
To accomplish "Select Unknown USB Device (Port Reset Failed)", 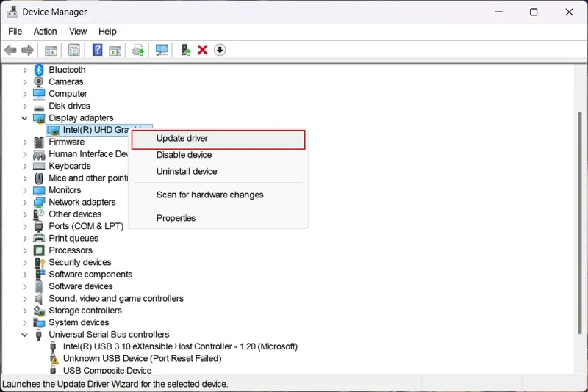I will [x=142, y=359].
